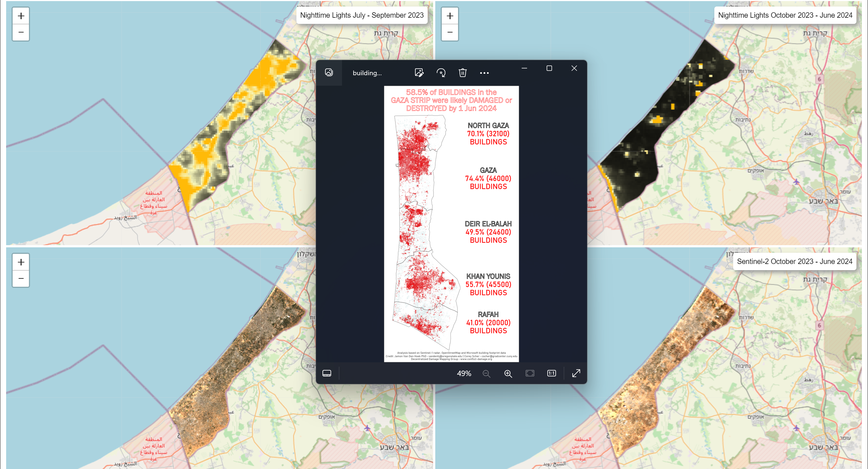
Task: Toggle the filmstrip icon in viewer footer
Action: [327, 373]
